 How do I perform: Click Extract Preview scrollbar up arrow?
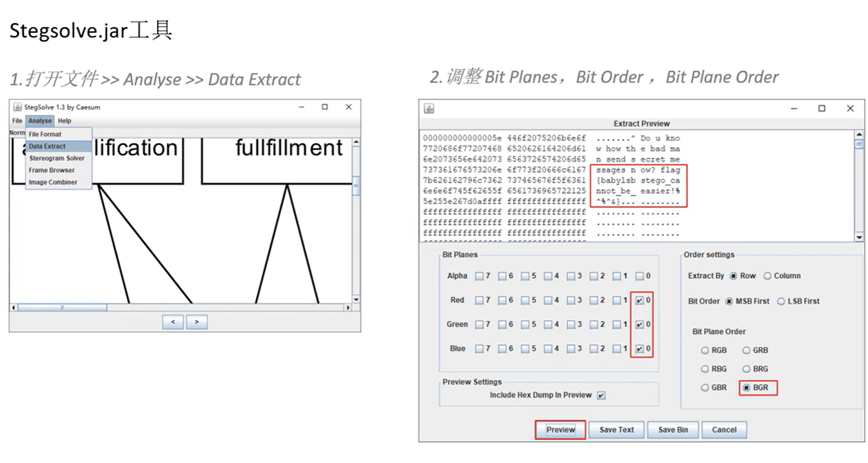click(x=859, y=135)
